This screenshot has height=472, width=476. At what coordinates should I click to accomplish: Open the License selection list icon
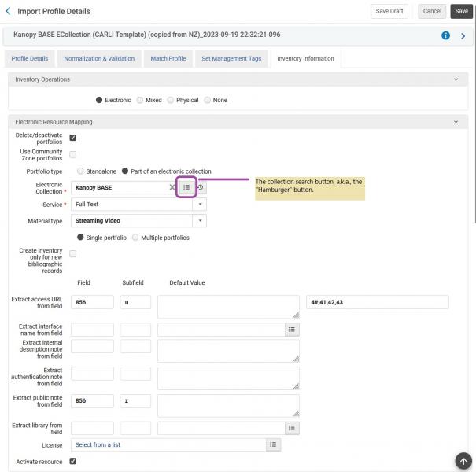tap(273, 444)
